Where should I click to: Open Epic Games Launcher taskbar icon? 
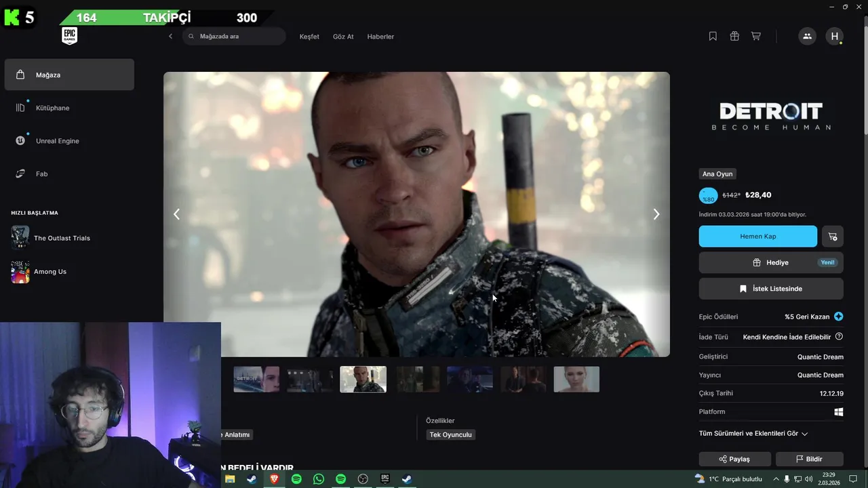pyautogui.click(x=384, y=479)
